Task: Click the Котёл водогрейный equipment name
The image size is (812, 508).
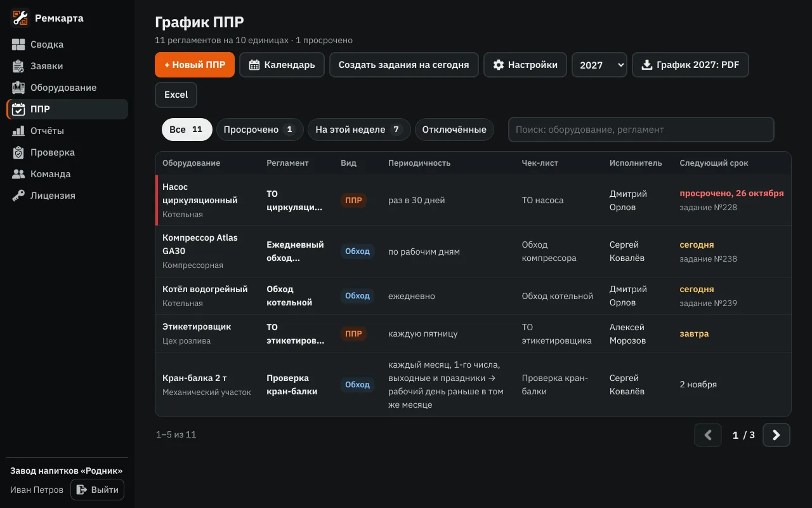Action: [205, 289]
